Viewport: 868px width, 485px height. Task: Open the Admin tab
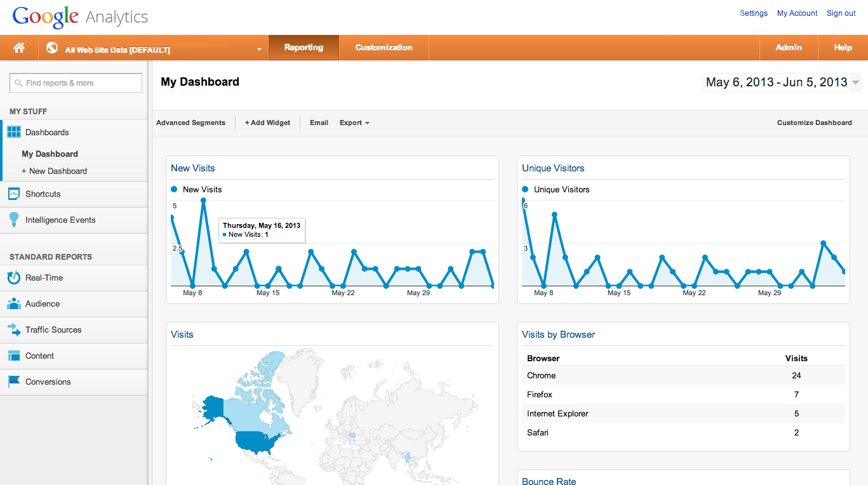[x=789, y=48]
